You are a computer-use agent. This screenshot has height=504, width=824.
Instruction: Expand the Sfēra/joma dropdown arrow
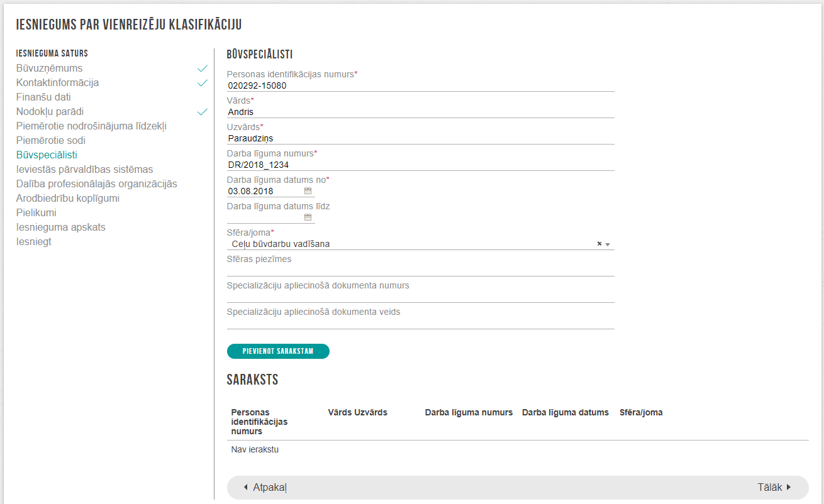click(608, 244)
